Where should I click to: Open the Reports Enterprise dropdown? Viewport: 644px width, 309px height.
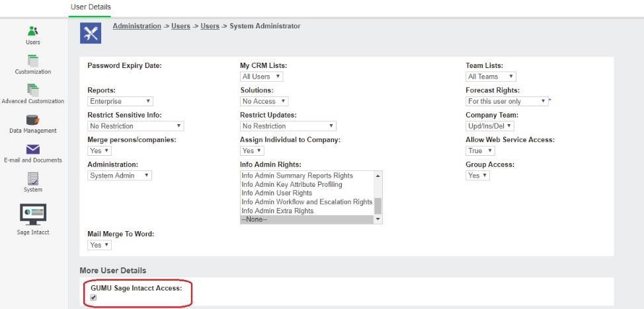click(x=120, y=102)
